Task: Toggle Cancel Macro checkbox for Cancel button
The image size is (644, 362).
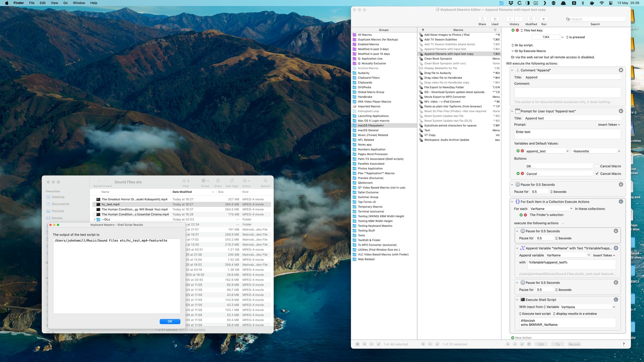Action: click(597, 174)
